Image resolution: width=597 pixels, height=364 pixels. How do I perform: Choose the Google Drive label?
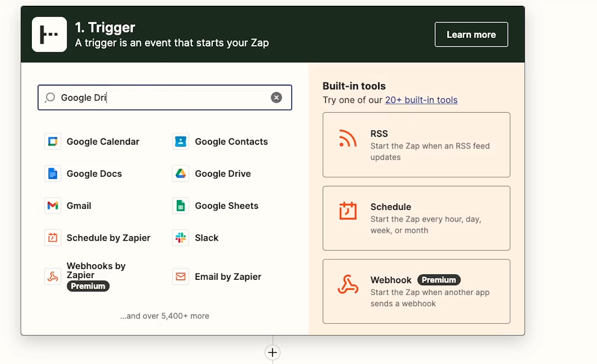coord(223,174)
